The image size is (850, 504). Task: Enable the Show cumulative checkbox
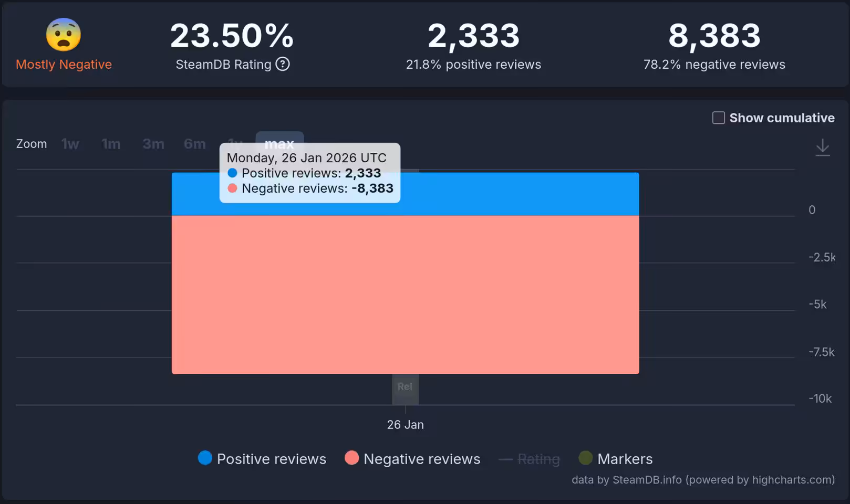point(718,118)
